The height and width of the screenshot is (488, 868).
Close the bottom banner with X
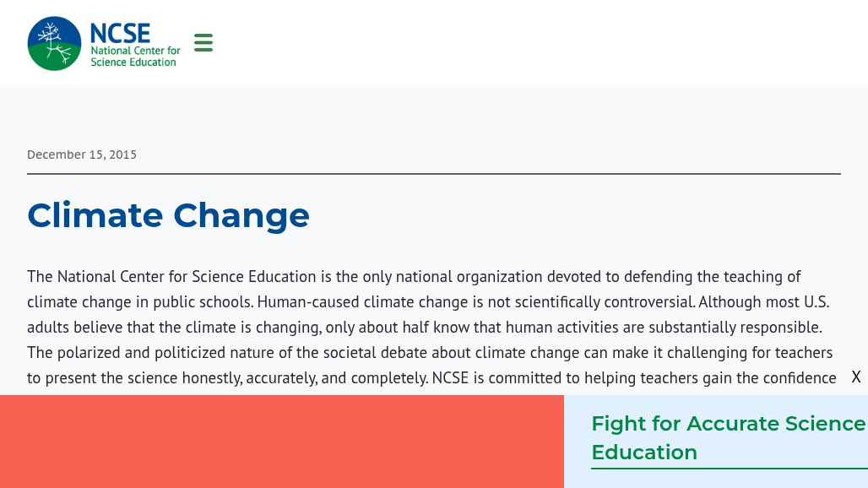point(856,377)
